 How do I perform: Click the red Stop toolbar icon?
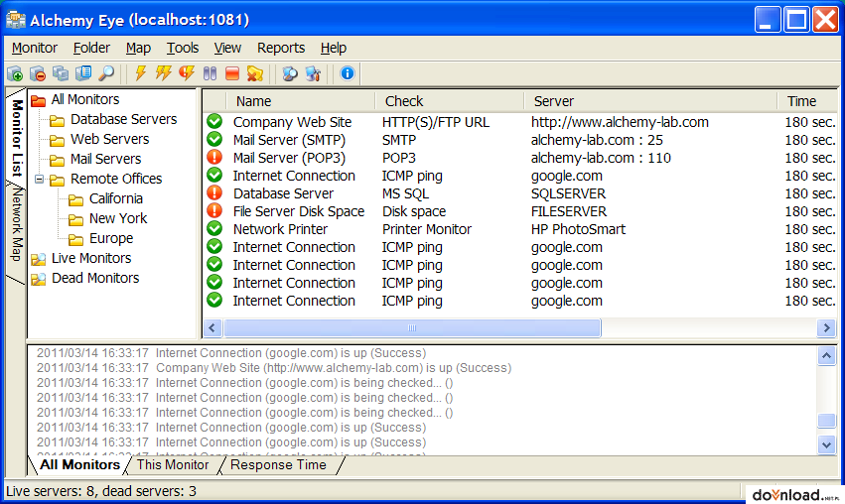click(232, 73)
